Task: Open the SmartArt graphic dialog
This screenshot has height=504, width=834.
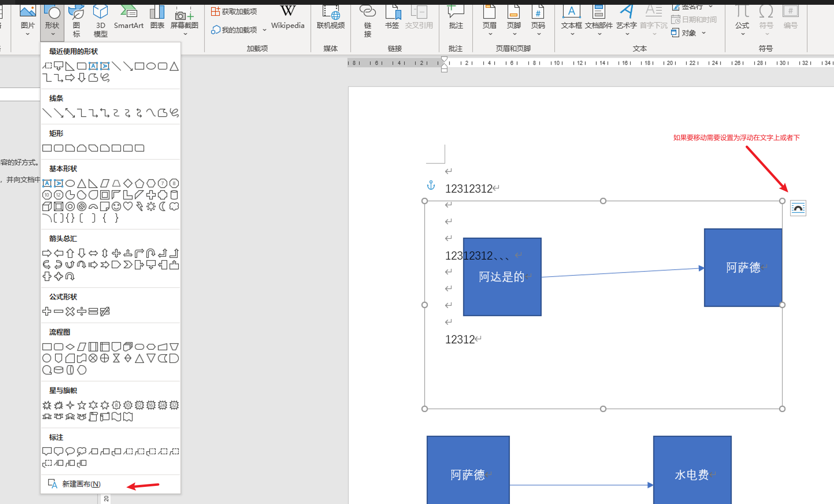Action: coord(129,18)
